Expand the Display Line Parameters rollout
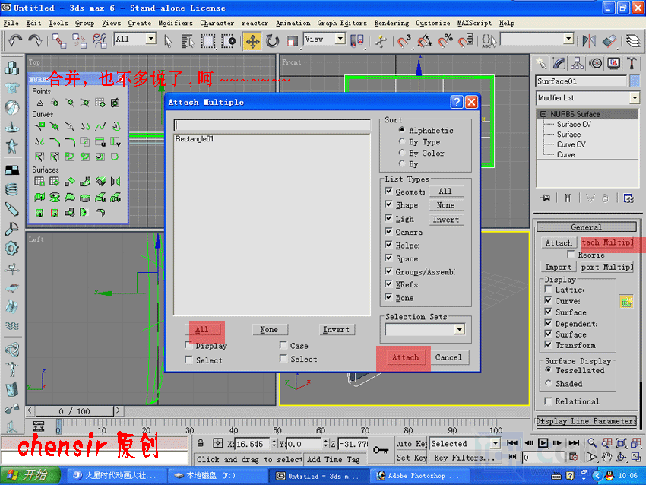The height and width of the screenshot is (485, 646). tap(586, 421)
